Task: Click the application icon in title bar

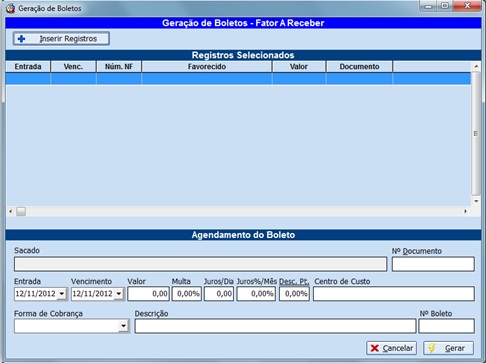Action: 10,8
